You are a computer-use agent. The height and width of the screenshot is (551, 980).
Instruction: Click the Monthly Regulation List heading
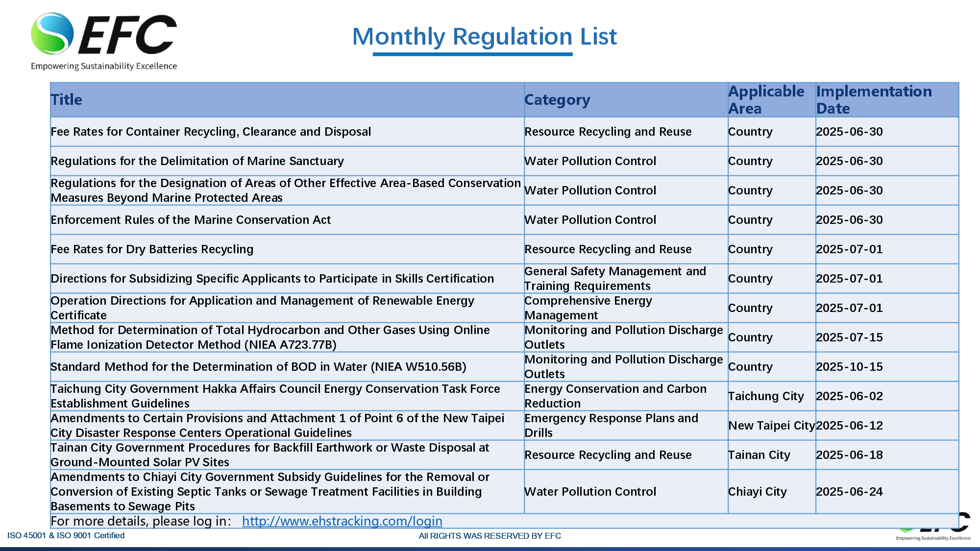click(x=484, y=36)
